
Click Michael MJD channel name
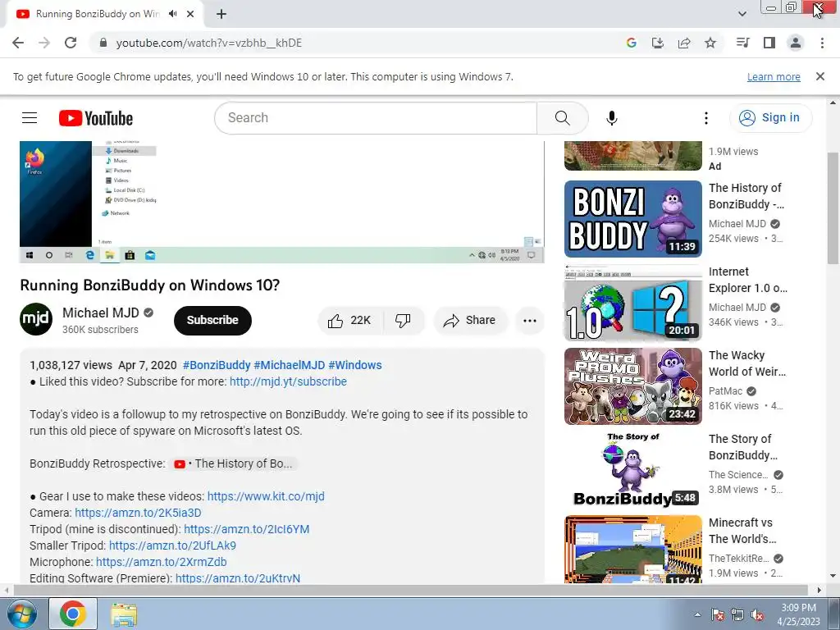101,313
